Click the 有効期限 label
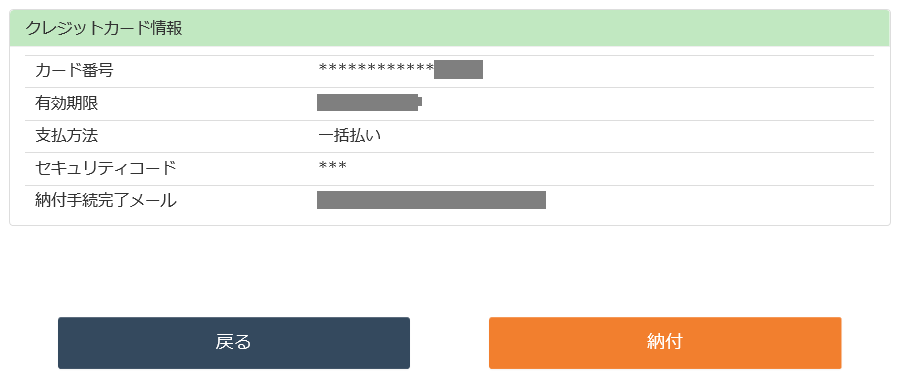Image resolution: width=913 pixels, height=390 pixels. 66,104
